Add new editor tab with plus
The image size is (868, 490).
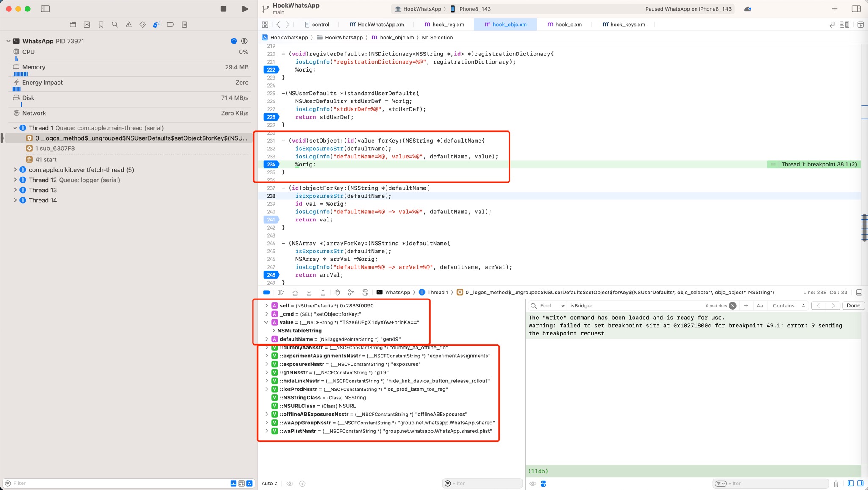835,9
